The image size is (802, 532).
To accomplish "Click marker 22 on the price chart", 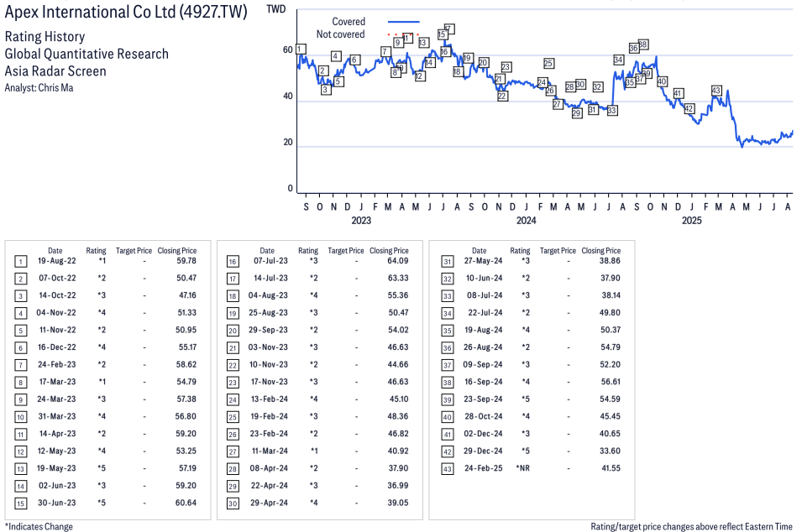I will pyautogui.click(x=502, y=96).
